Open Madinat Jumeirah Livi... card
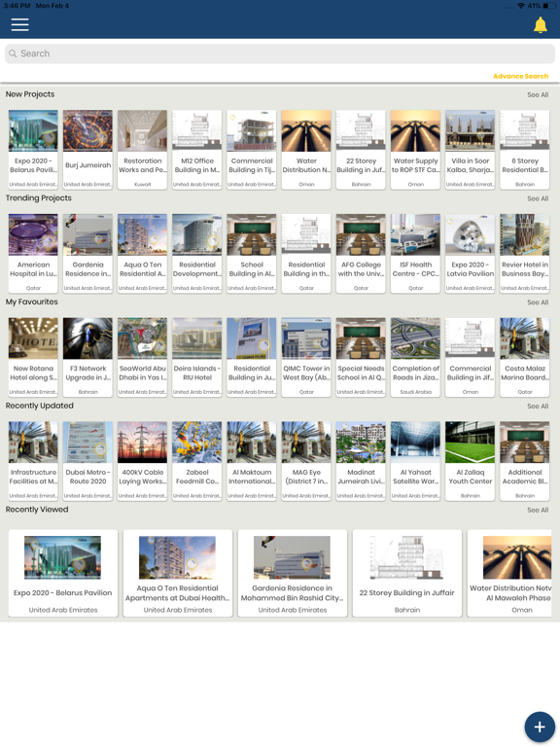Image resolution: width=560 pixels, height=747 pixels. click(x=361, y=461)
